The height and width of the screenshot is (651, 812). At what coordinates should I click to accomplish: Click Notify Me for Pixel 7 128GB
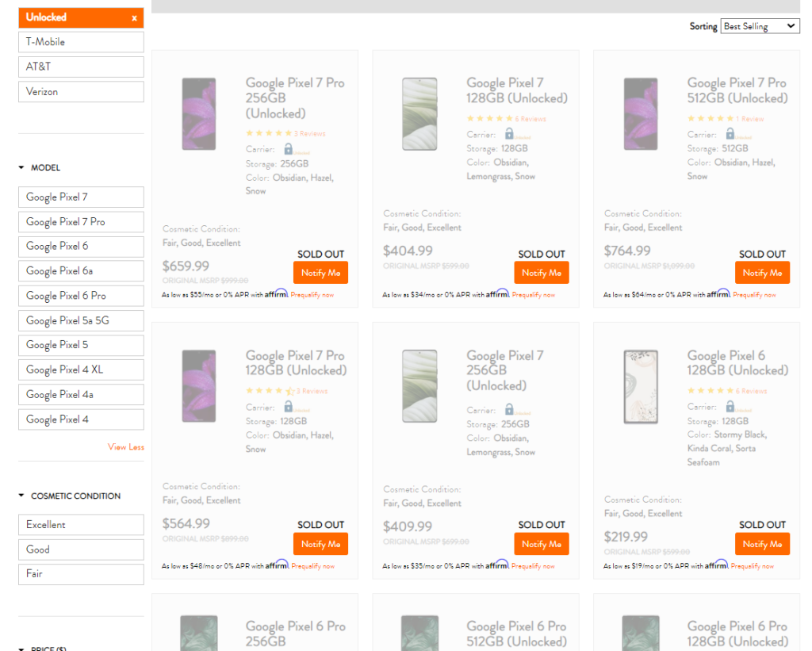pyautogui.click(x=542, y=273)
